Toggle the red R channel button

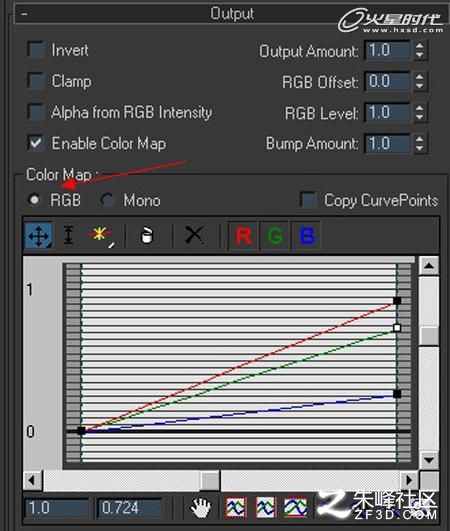[x=243, y=236]
